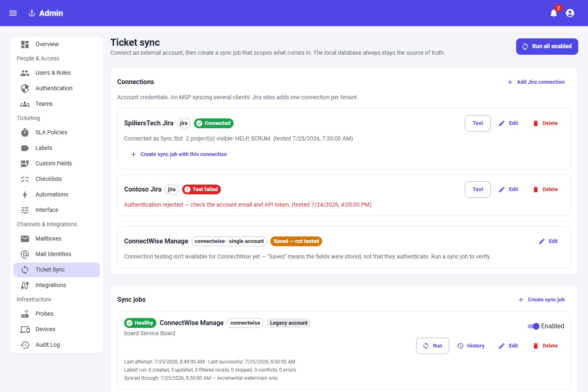Click the SLA Policies stopwatch icon

click(25, 132)
